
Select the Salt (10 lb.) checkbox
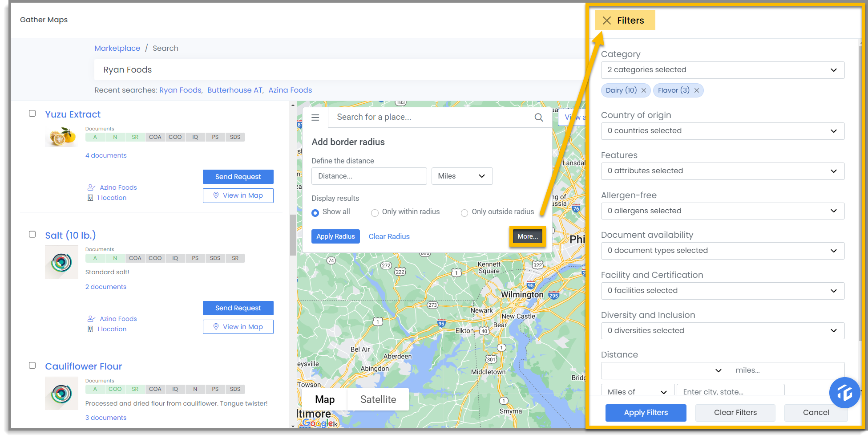click(x=32, y=234)
